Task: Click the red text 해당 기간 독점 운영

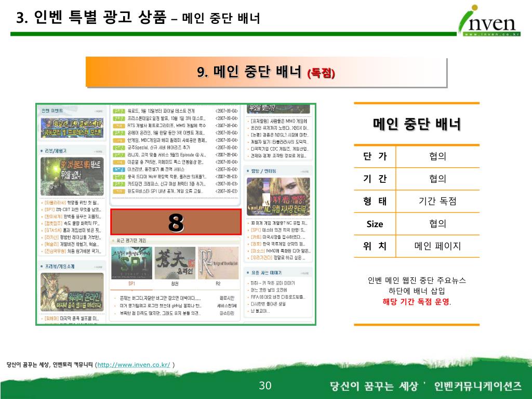Action: point(416,302)
